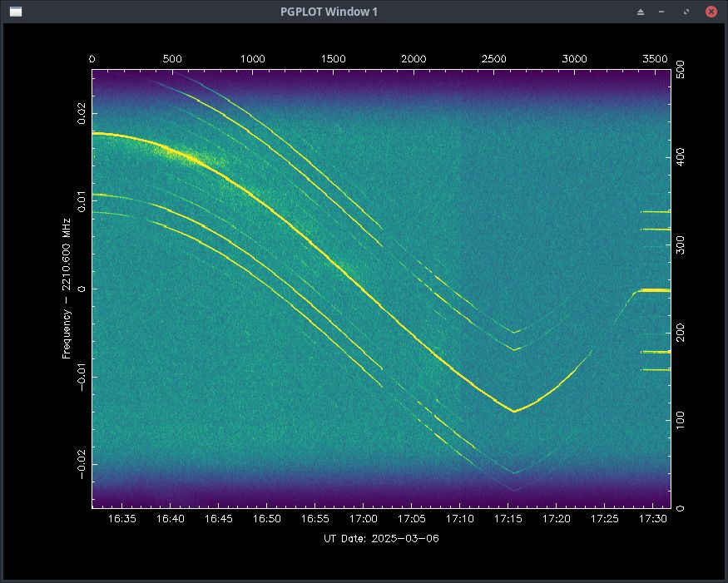Minimize the PGPLOT window

661,12
